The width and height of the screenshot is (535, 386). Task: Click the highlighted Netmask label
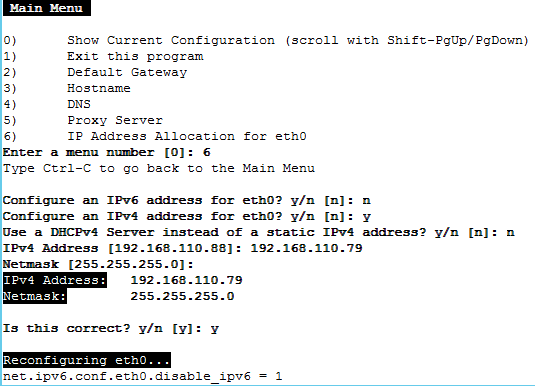click(x=35, y=296)
